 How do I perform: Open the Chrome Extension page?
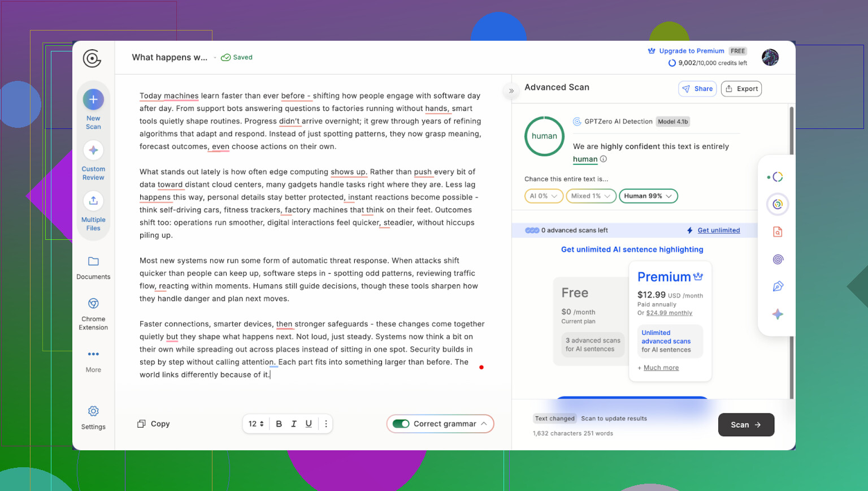click(93, 304)
